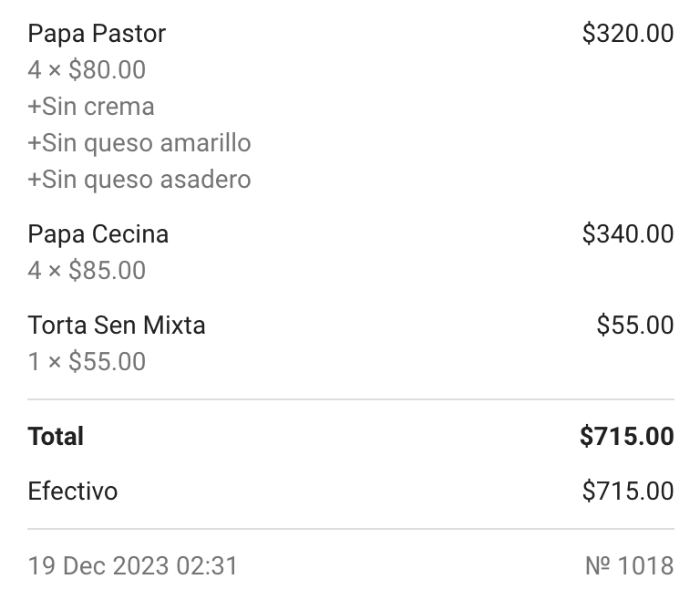This screenshot has height=600, width=700.
Task: Select the 1 × $55.00 quantity line
Action: [87, 362]
